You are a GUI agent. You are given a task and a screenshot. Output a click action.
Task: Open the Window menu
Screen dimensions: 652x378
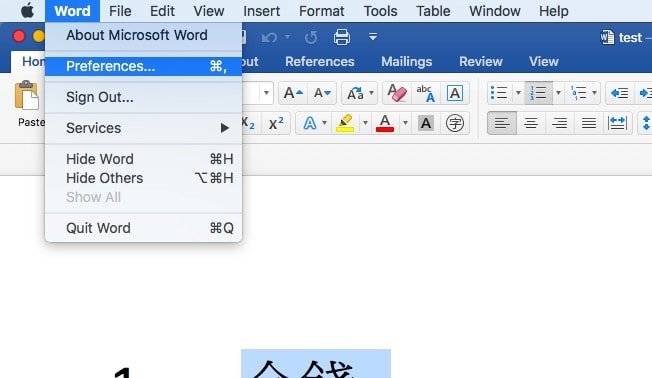click(x=495, y=11)
